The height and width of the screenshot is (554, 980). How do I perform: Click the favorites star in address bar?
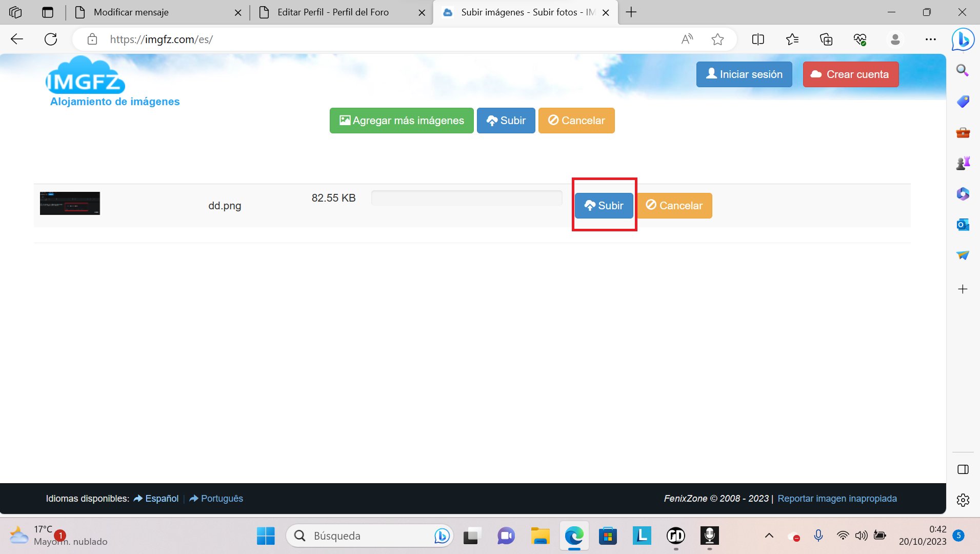[717, 39]
